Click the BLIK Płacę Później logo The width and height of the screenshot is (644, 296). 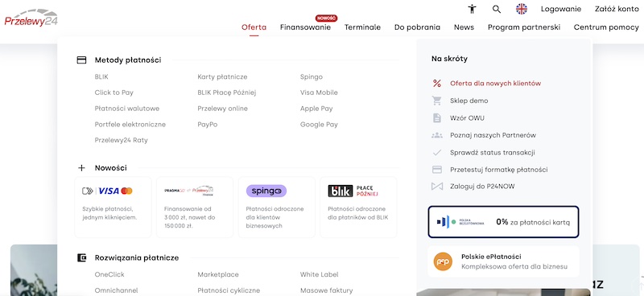pyautogui.click(x=353, y=191)
